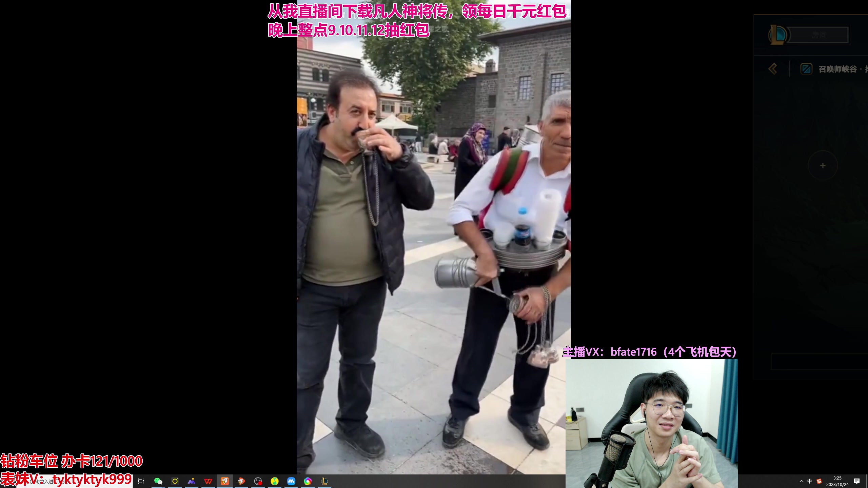Open the colorful swirl browser icon
The image size is (868, 488).
point(308,481)
